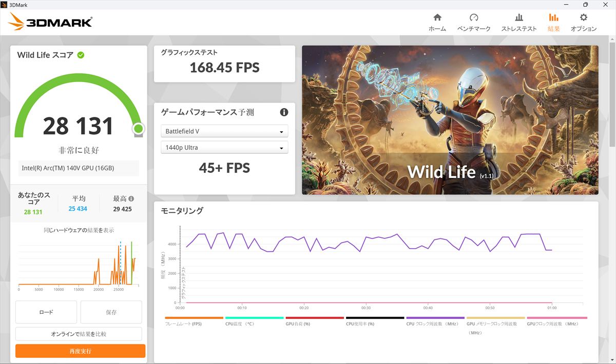
Task: Click the 28 131 score value
Action: 78,126
